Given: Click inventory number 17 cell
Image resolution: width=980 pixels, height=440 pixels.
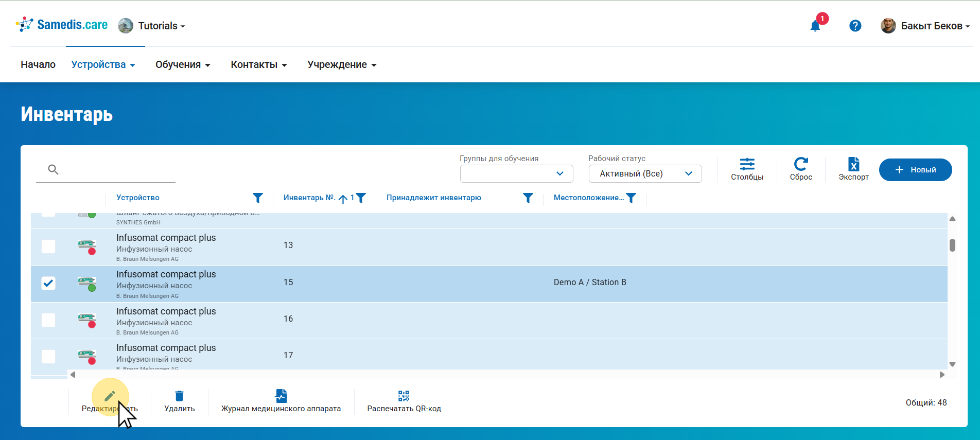Looking at the screenshot, I should (288, 355).
